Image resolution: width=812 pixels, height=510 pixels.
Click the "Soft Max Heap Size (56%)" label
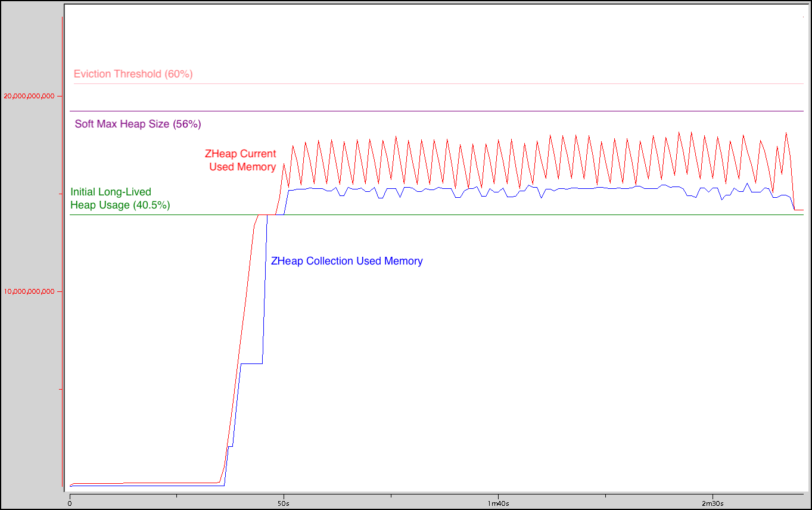pos(138,124)
